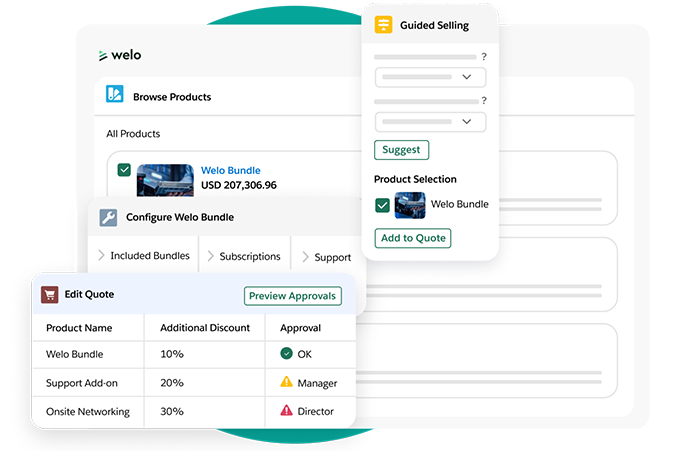Screen dimensions: 676x451
Task: Click the welo logo
Action: coord(120,55)
